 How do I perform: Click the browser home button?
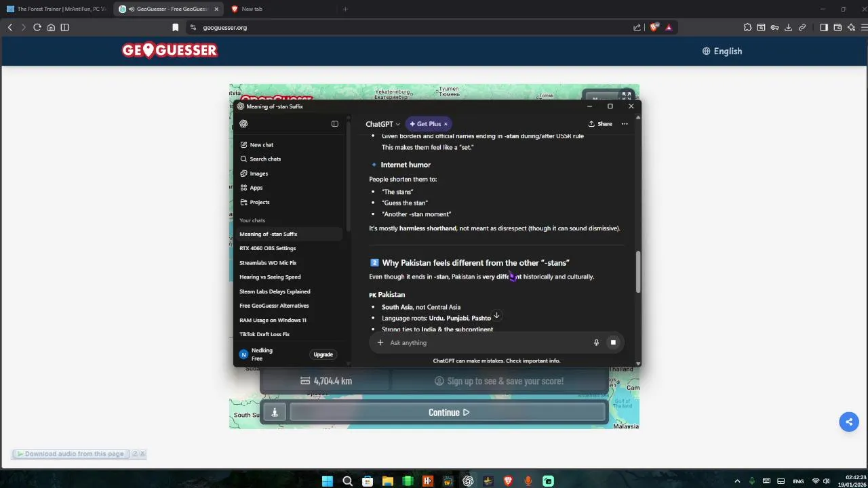[51, 28]
